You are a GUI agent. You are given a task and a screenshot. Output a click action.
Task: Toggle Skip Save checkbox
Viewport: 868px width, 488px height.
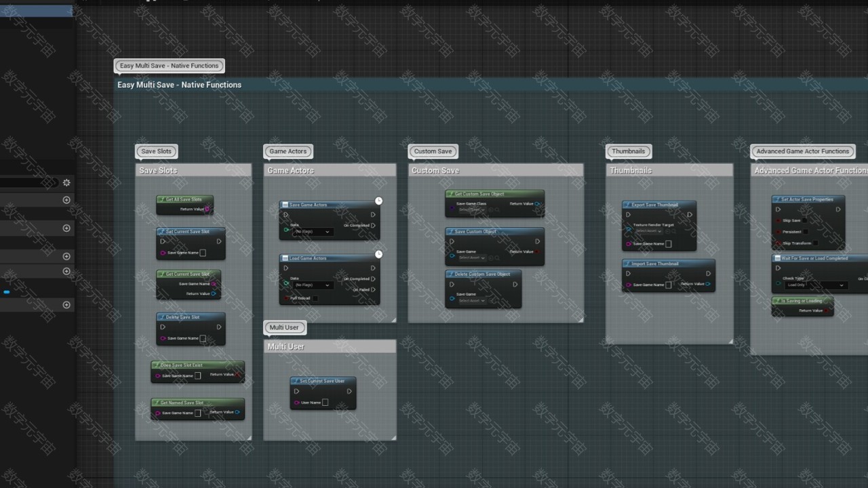coord(805,220)
